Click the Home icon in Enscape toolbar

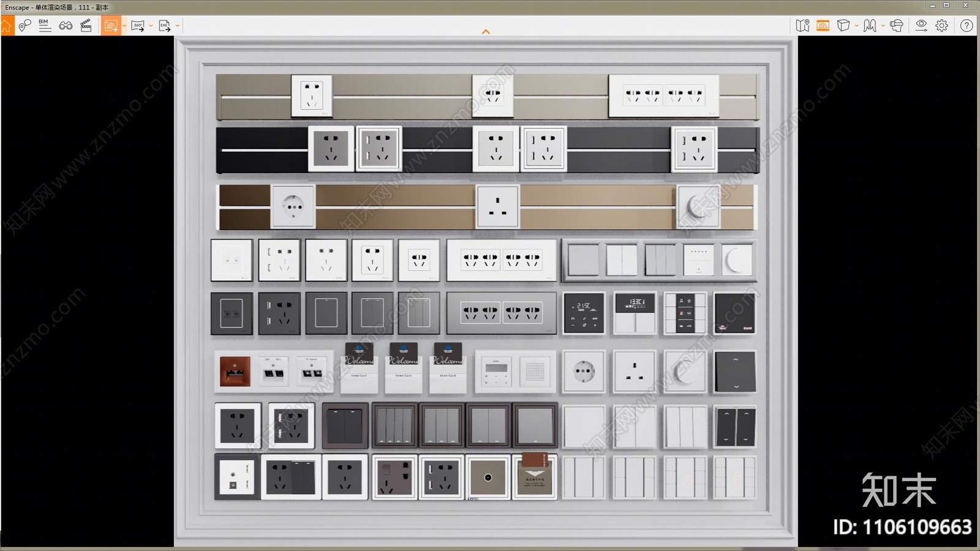tap(6, 26)
